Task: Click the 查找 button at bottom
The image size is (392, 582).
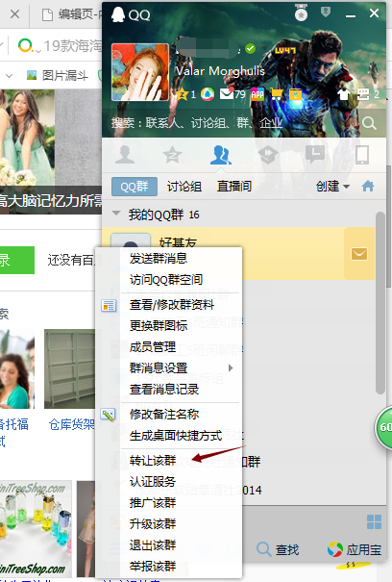Action: (278, 549)
